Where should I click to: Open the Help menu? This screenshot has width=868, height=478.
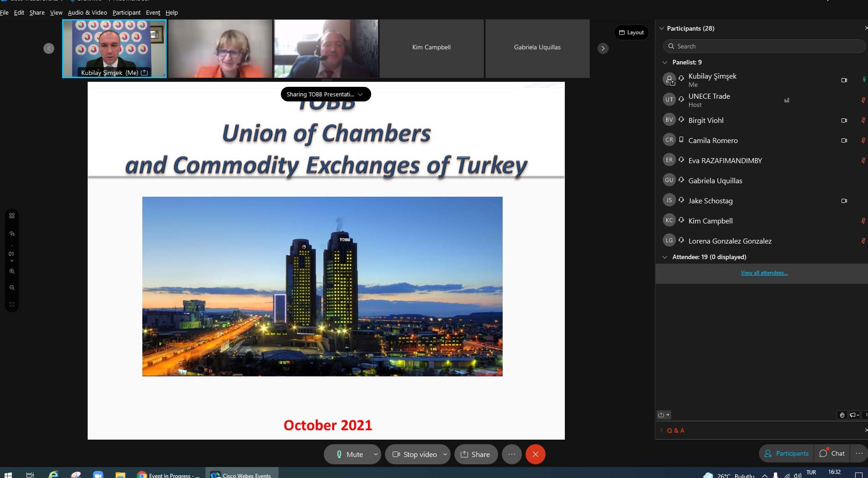coord(172,12)
